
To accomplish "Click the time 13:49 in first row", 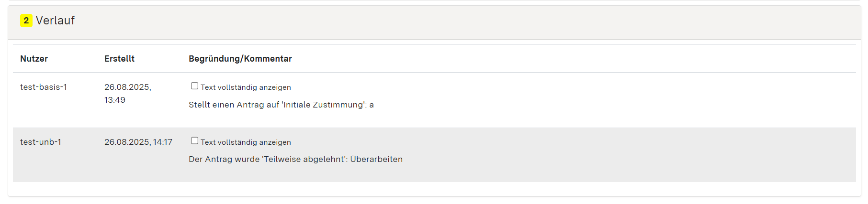I will click(x=115, y=100).
